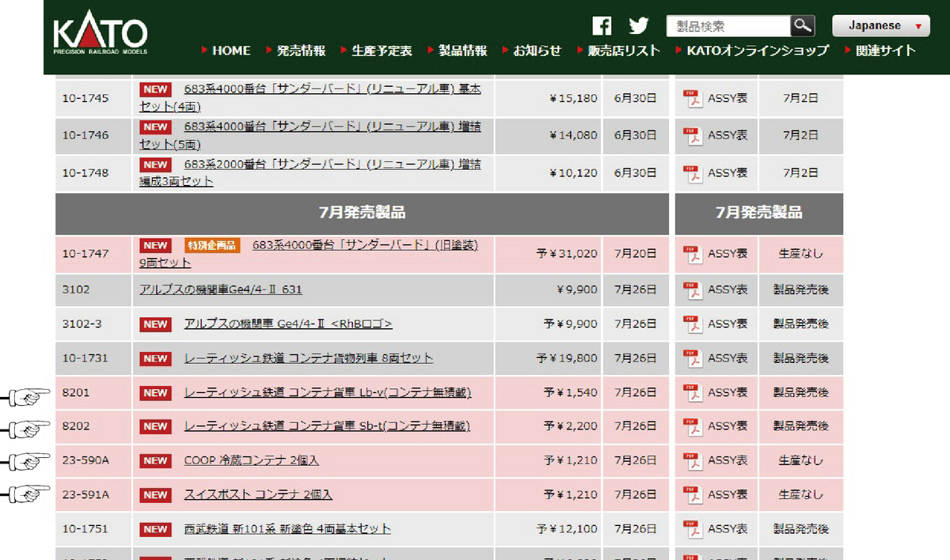Select product number 10-1747
This screenshot has width=950, height=560.
(x=85, y=254)
